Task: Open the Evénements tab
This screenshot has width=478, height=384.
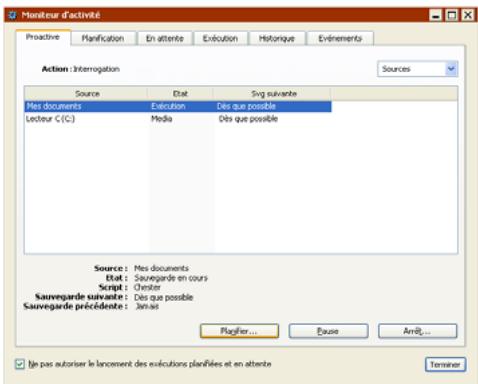Action: click(x=340, y=38)
